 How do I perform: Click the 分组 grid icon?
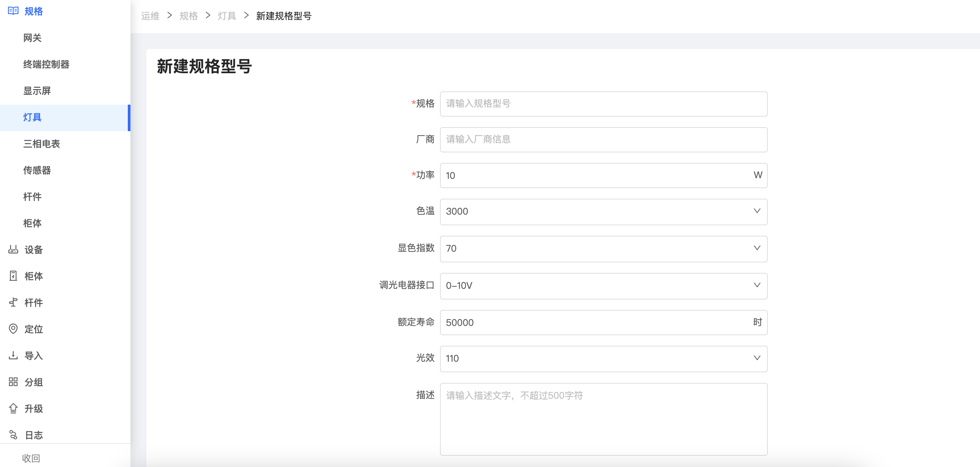point(13,382)
